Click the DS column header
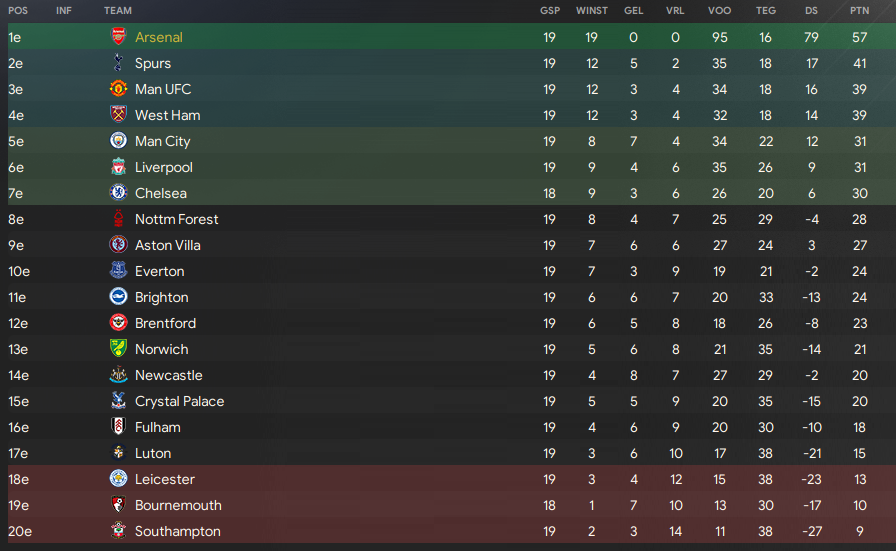The image size is (896, 551). (811, 10)
